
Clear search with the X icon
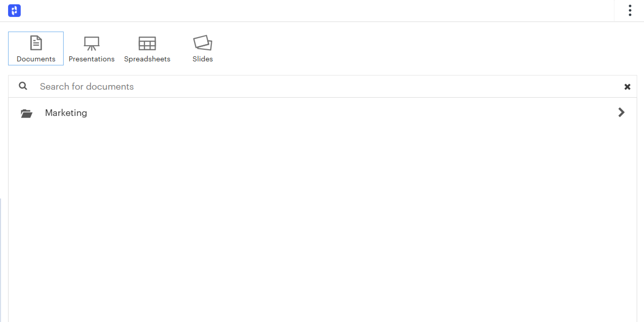627,87
